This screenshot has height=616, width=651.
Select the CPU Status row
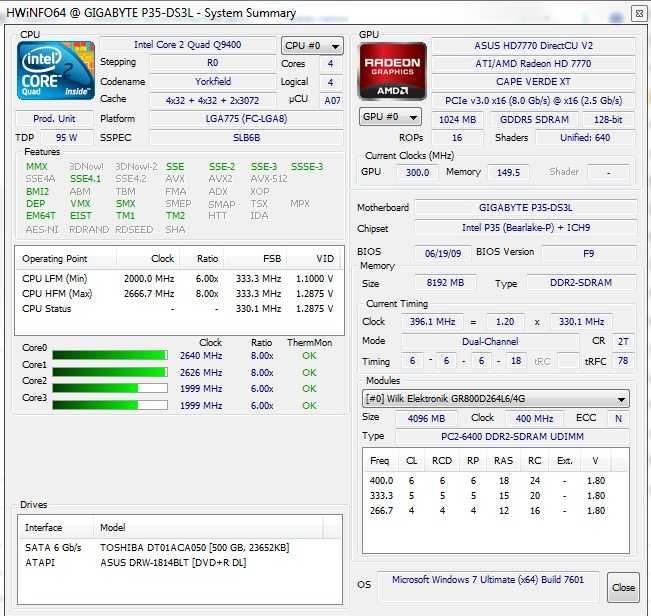tap(179, 308)
